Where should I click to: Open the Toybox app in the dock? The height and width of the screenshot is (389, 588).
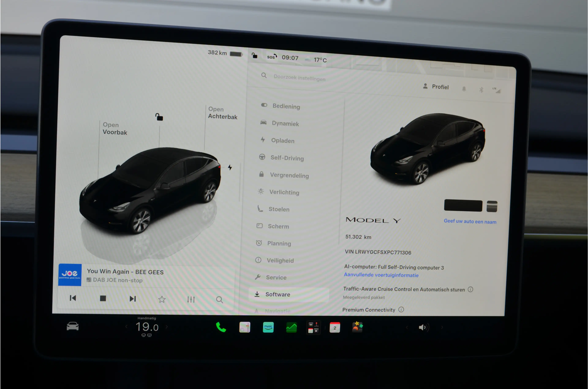(x=357, y=327)
